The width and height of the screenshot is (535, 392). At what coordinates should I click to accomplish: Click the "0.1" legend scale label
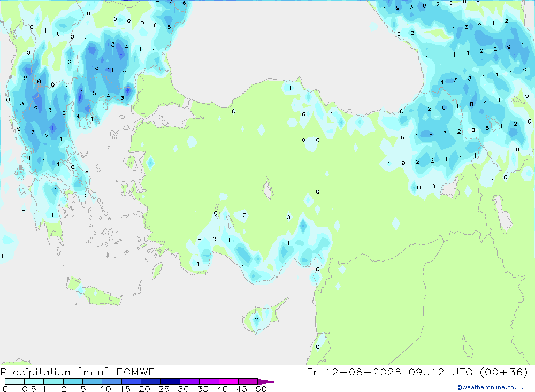click(9, 389)
